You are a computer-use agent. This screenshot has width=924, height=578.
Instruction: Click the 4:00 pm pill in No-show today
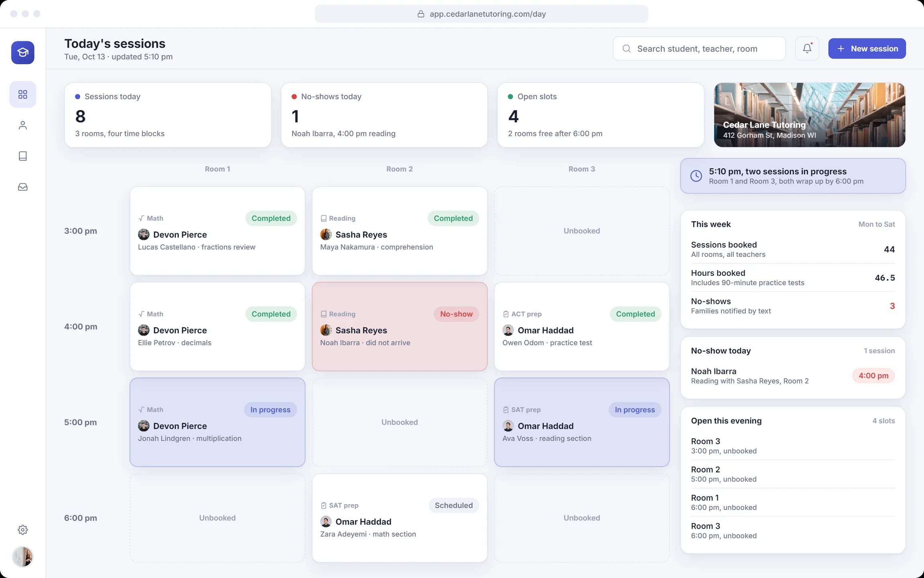873,376
